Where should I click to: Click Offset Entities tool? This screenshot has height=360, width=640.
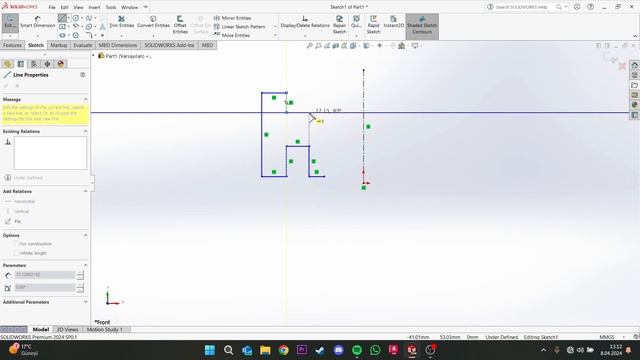point(180,24)
